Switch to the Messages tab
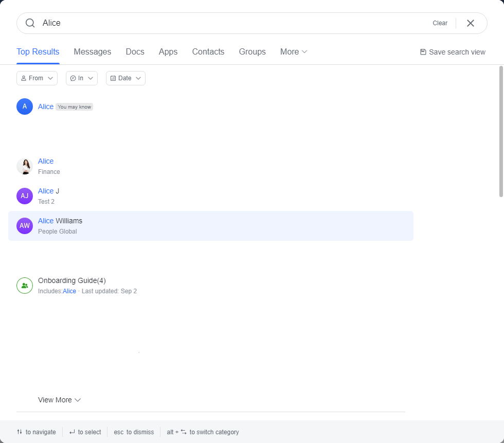Screen dimensions: 504x443 pyautogui.click(x=93, y=52)
